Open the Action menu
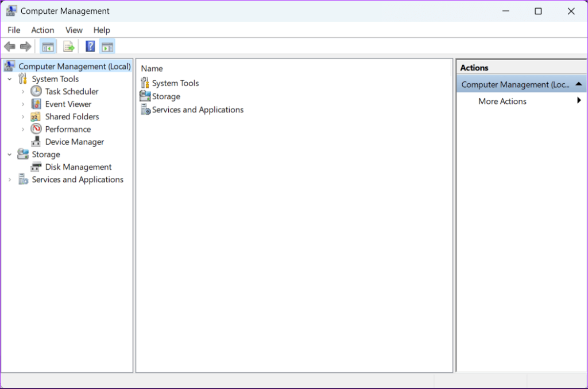The height and width of the screenshot is (389, 588). [x=42, y=30]
